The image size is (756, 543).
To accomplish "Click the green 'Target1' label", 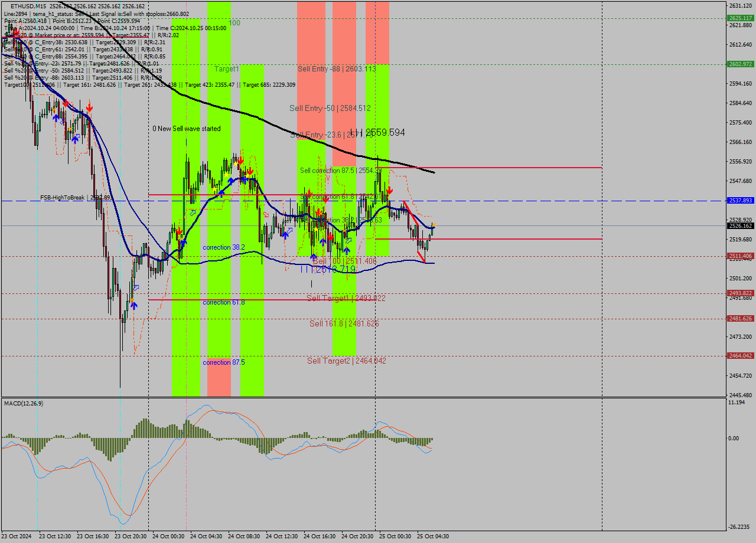I will pos(227,69).
